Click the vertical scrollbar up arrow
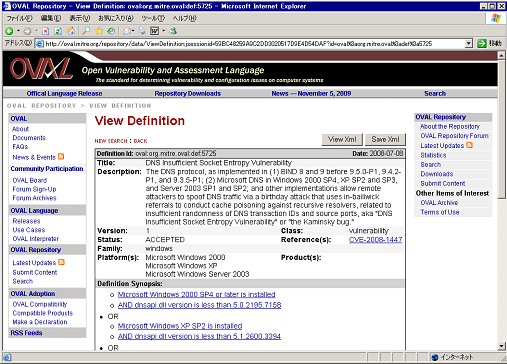Viewport: 507px width, 364px height. 502,55
